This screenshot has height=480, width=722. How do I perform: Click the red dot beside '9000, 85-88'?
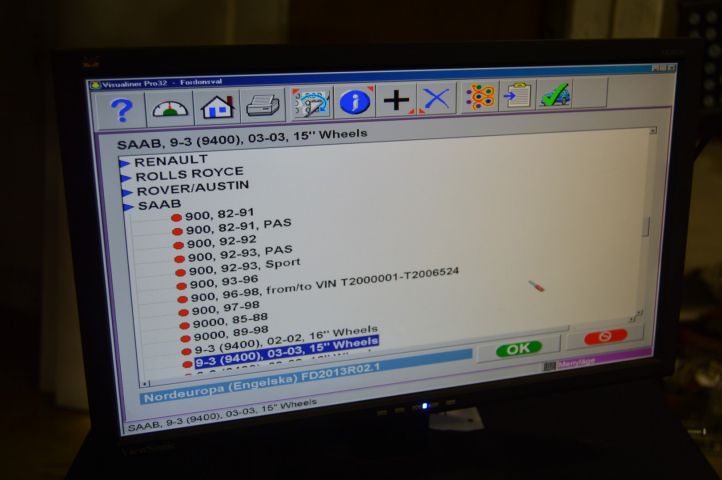184,325
